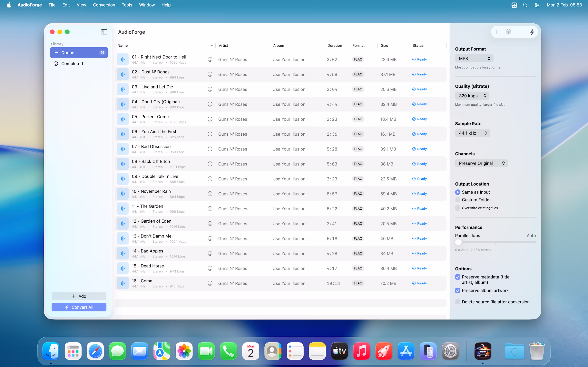
Task: Launch AudioForge from the Dock
Action: tap(483, 351)
